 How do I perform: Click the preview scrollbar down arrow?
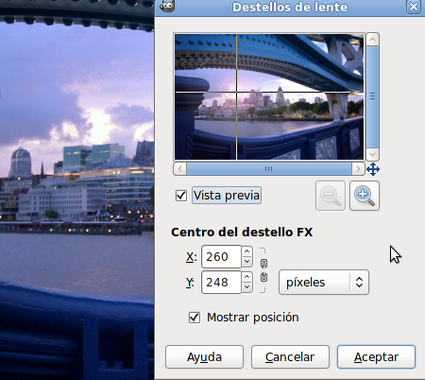click(x=372, y=154)
